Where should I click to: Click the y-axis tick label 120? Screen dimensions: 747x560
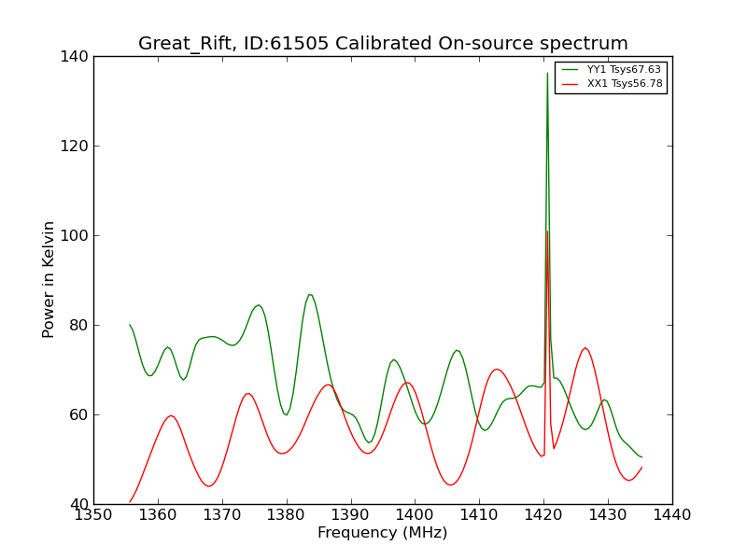click(x=75, y=147)
